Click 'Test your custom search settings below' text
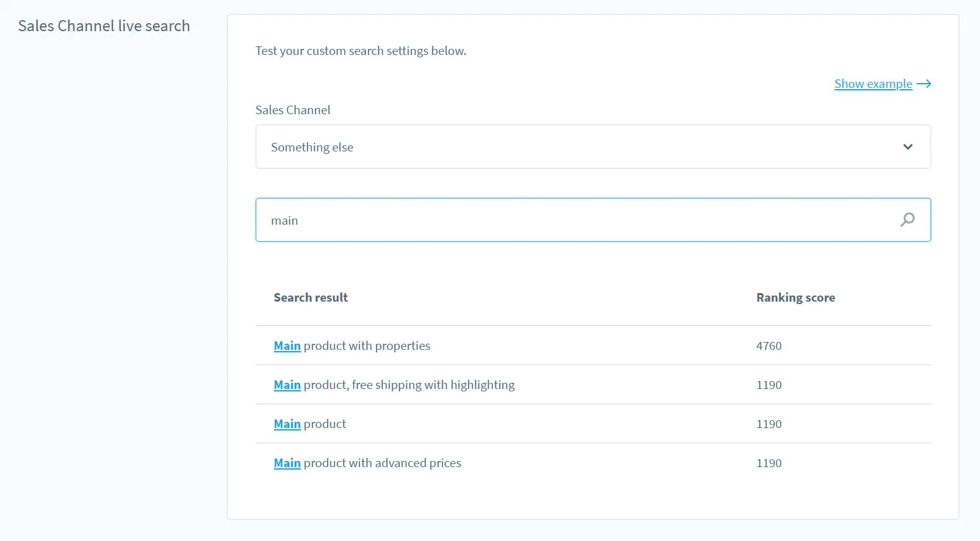Image resolution: width=980 pixels, height=541 pixels. point(360,51)
